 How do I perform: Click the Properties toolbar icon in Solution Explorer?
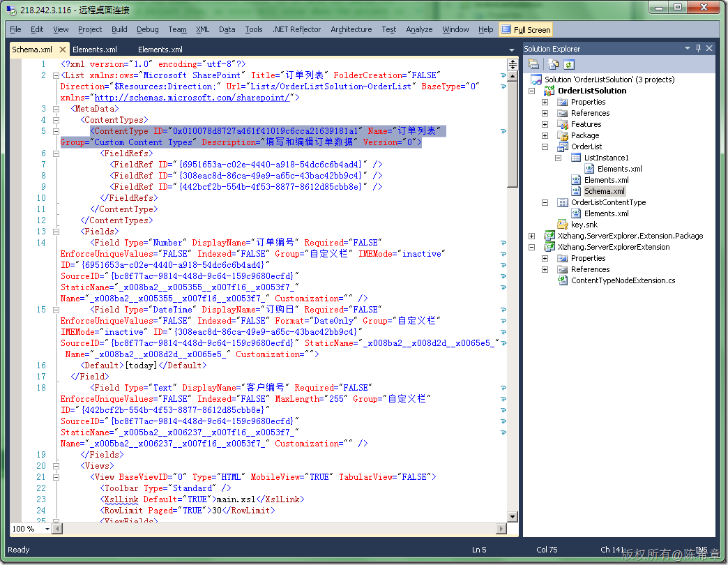pos(533,65)
